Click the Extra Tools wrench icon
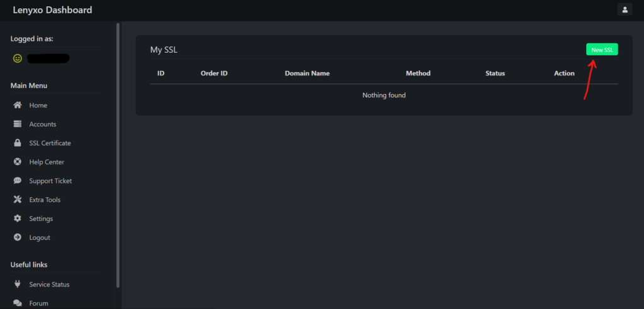The width and height of the screenshot is (644, 309). tap(17, 200)
